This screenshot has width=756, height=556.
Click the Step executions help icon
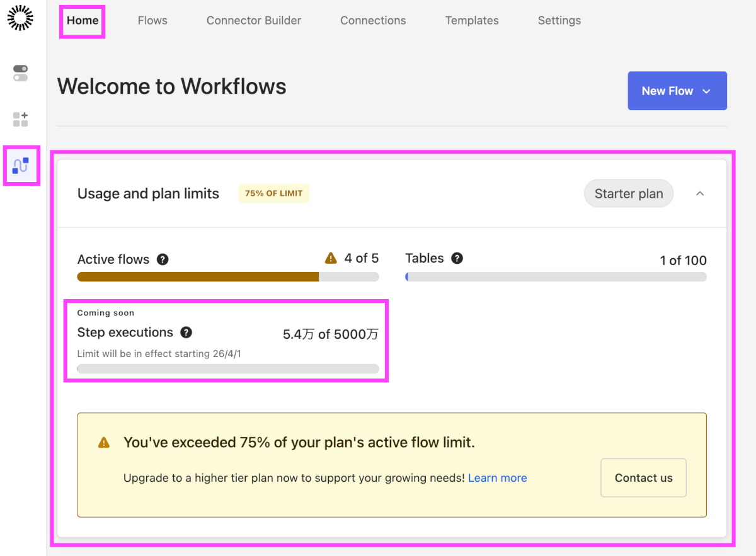pos(186,332)
